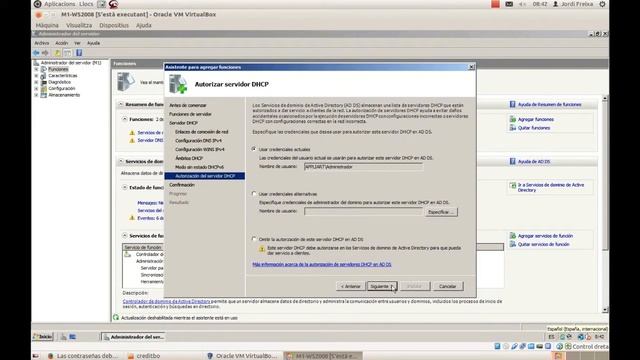The width and height of the screenshot is (640, 360).
Task: Click Quitar servicios de función link
Action: [x=544, y=244]
